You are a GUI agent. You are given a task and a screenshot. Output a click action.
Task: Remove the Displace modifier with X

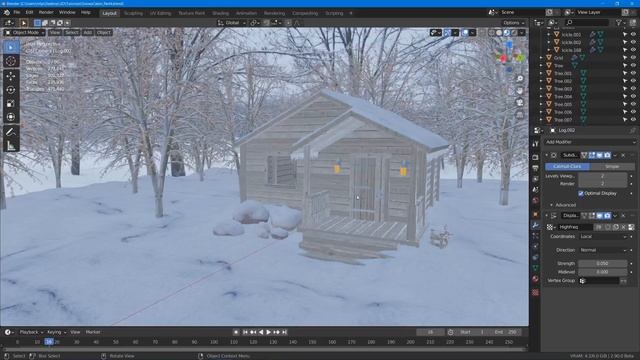point(623,216)
